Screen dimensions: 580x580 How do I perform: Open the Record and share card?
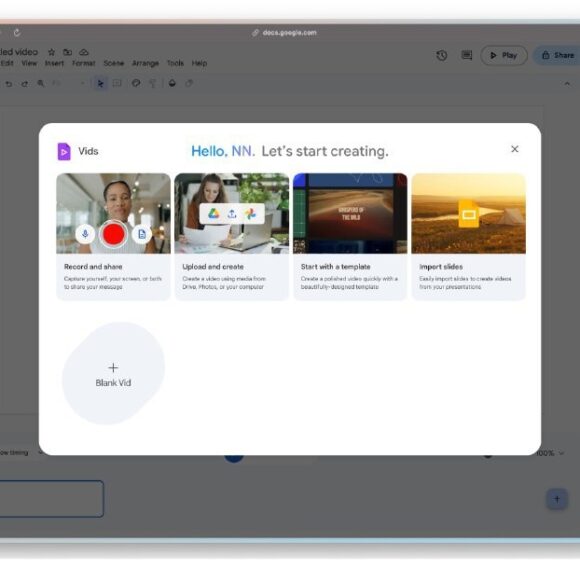[x=114, y=237]
